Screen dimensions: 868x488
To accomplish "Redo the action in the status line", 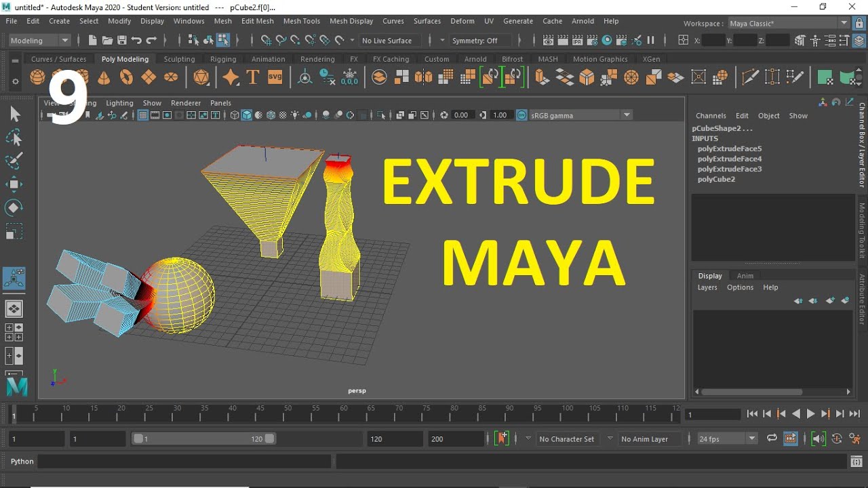I will click(151, 41).
